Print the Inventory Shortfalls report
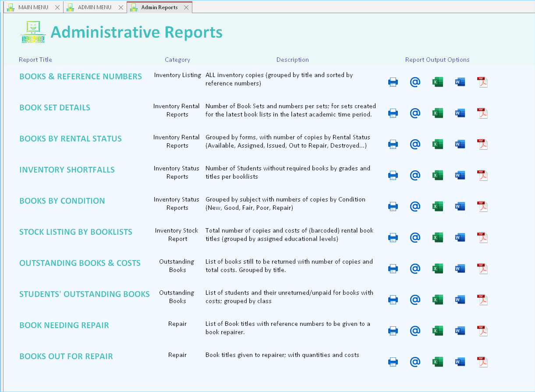The image size is (535, 392). (x=393, y=175)
